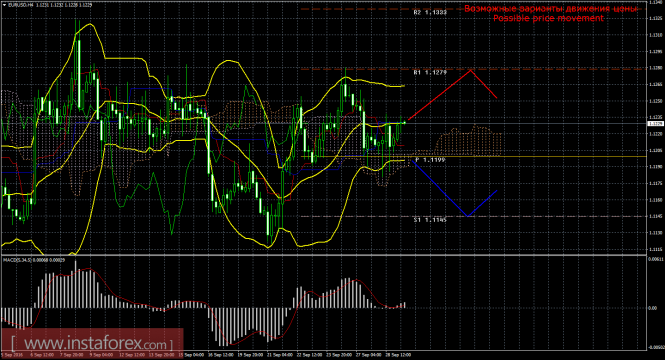Click the current price tag 1.1229
This screenshot has height=360, width=665.
point(656,123)
